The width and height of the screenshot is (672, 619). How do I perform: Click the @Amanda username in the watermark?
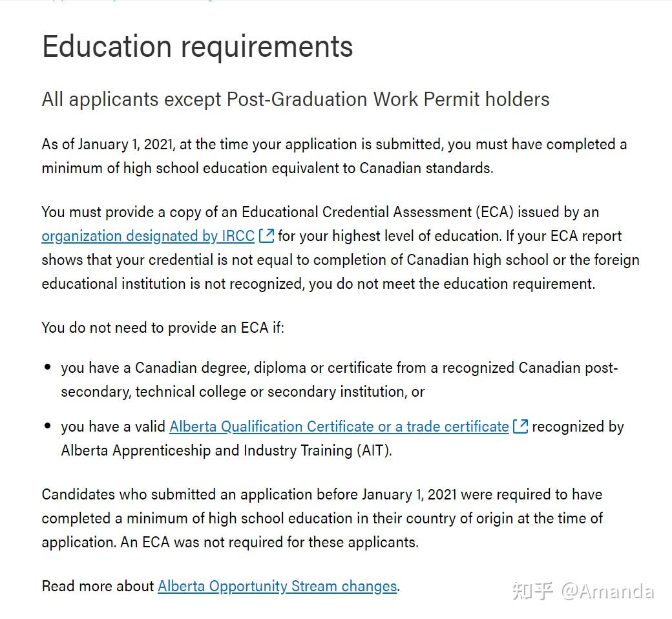pyautogui.click(x=607, y=591)
